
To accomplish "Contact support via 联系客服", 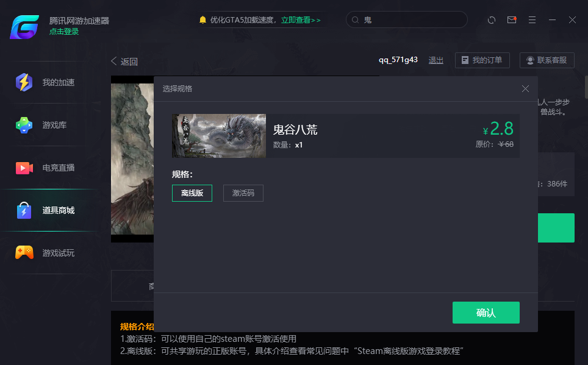I will pos(547,60).
